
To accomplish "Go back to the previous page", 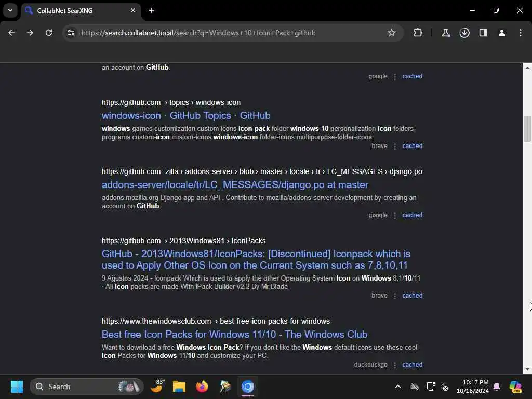I will [11, 33].
